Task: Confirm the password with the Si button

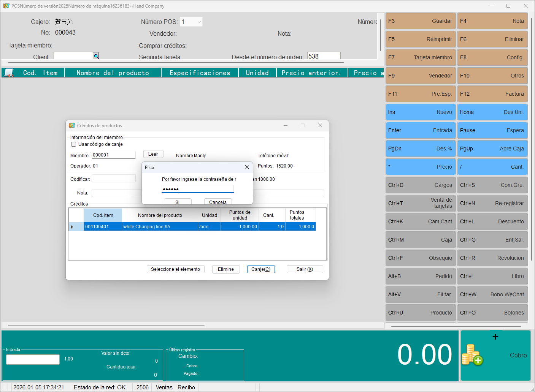Action: tap(178, 202)
